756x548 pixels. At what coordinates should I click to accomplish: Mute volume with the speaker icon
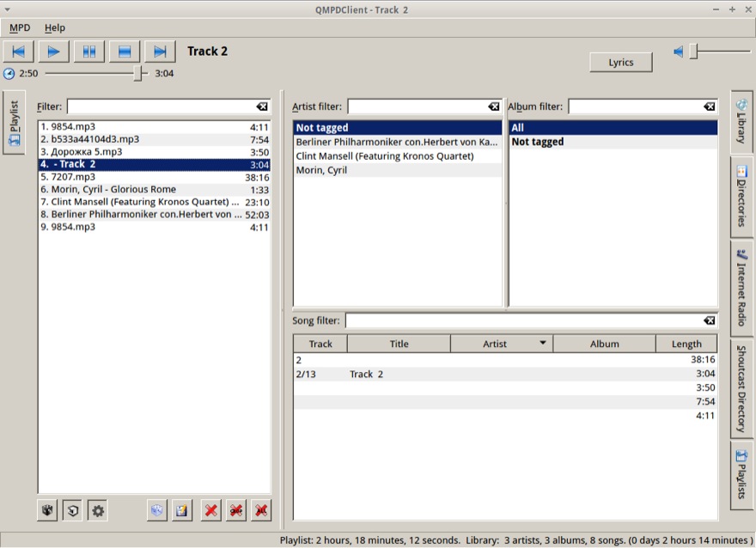(679, 52)
